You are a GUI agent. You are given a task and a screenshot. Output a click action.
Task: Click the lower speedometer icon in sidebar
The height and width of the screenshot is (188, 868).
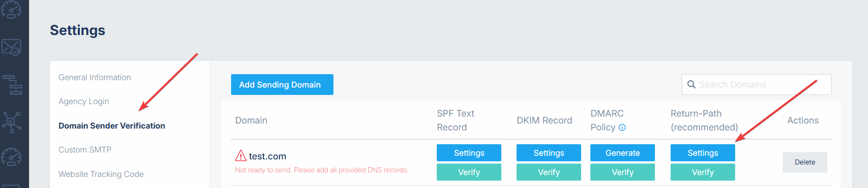pyautogui.click(x=11, y=157)
